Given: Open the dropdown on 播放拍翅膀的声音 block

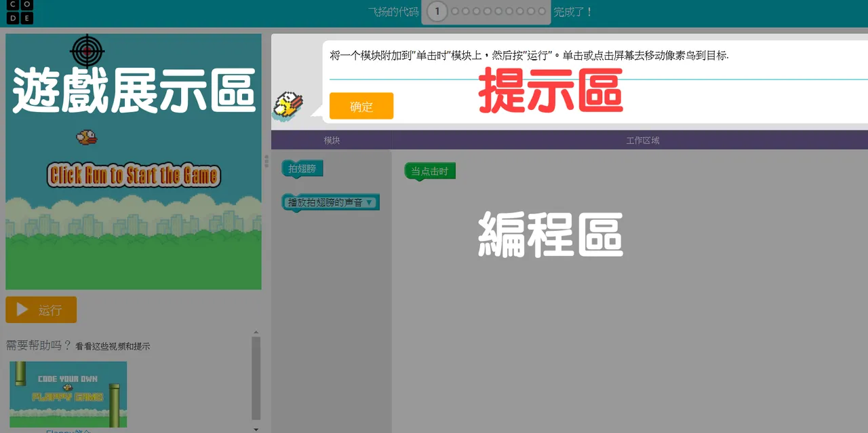Looking at the screenshot, I should tap(370, 202).
